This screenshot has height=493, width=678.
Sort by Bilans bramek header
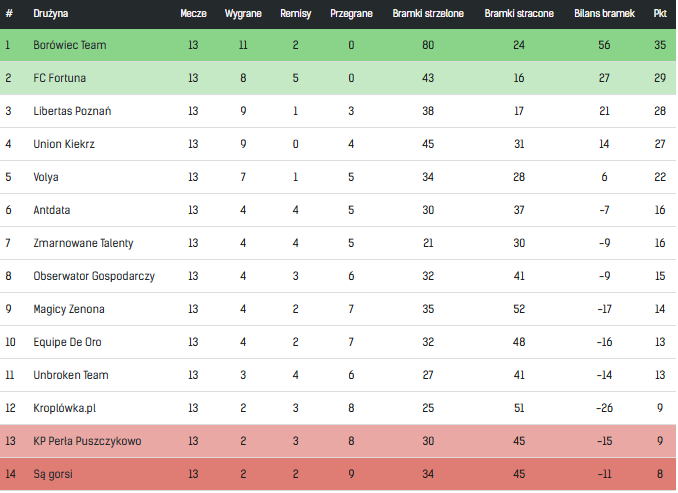click(604, 14)
